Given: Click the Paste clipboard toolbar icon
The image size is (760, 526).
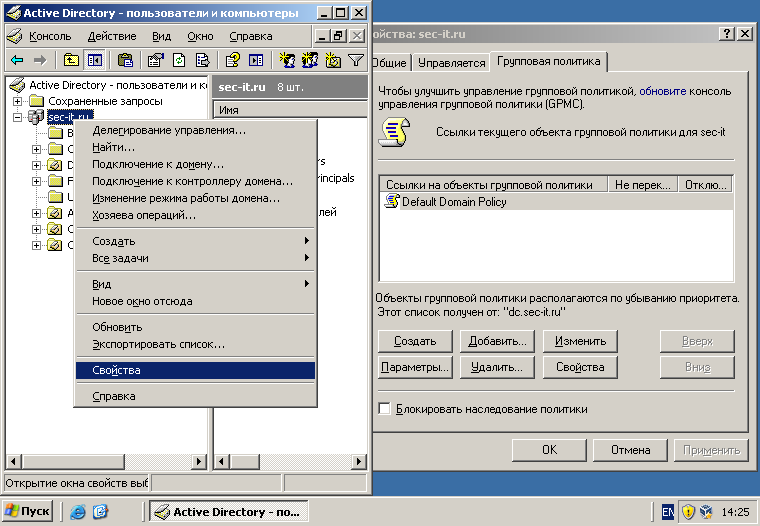Looking at the screenshot, I should pos(125,60).
